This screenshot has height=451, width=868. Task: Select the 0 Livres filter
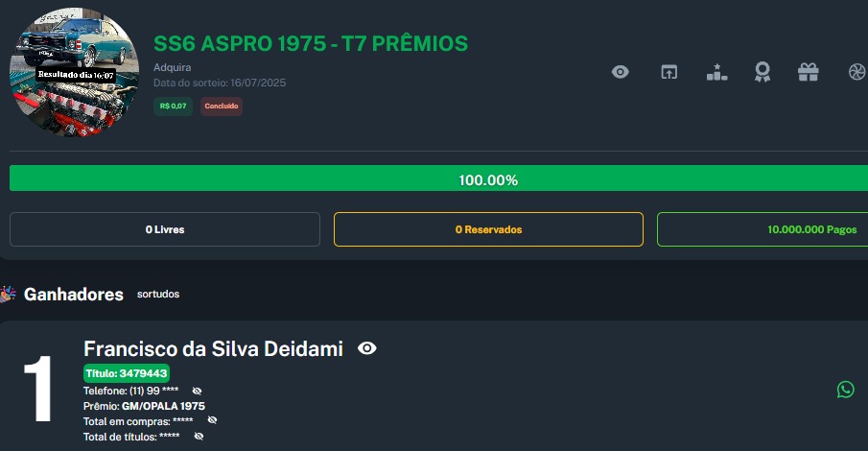(x=165, y=229)
